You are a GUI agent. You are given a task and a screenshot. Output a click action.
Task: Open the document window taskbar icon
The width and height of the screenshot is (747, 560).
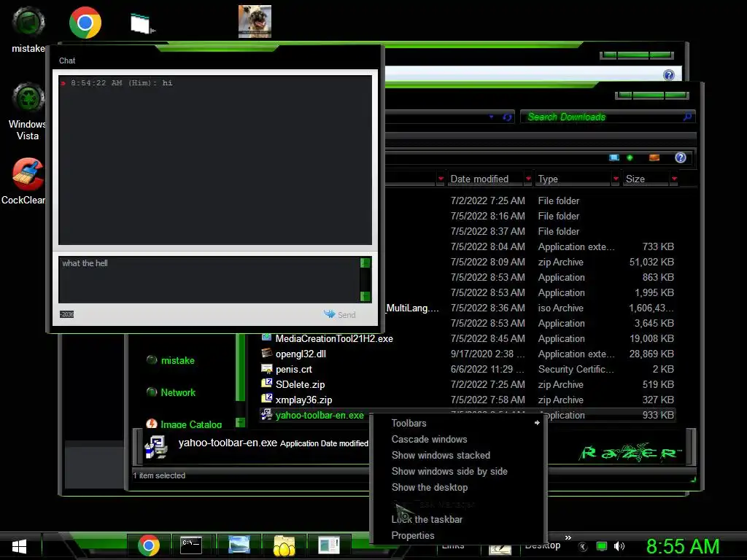pyautogui.click(x=329, y=545)
